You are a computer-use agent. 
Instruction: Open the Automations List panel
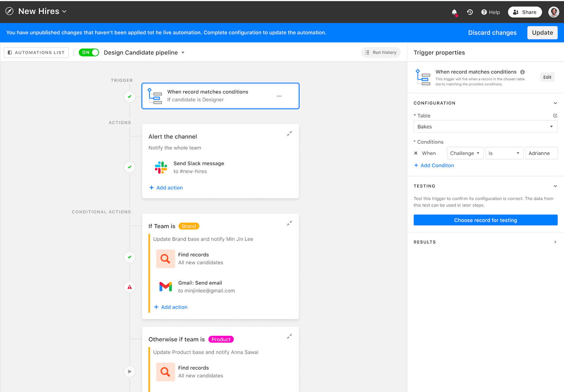pos(36,53)
